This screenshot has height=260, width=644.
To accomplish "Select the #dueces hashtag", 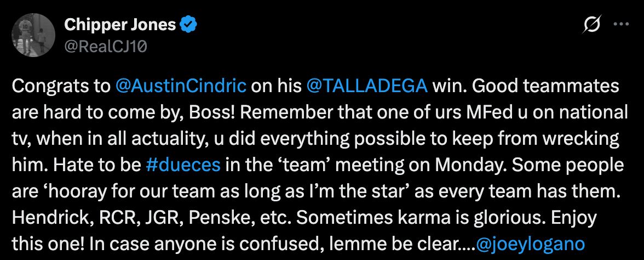I will (183, 166).
